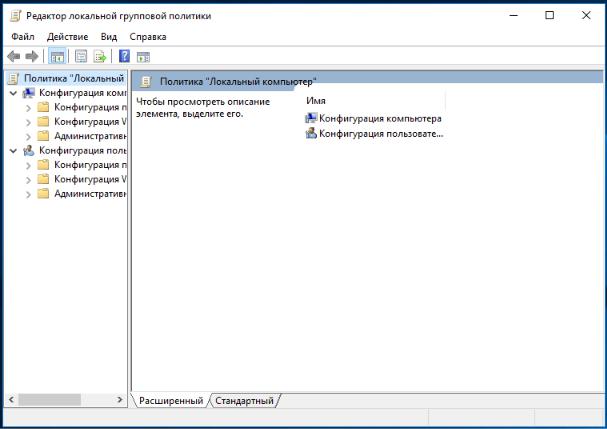The height and width of the screenshot is (429, 607).
Task: Minimize the policy editor window
Action: pos(514,15)
